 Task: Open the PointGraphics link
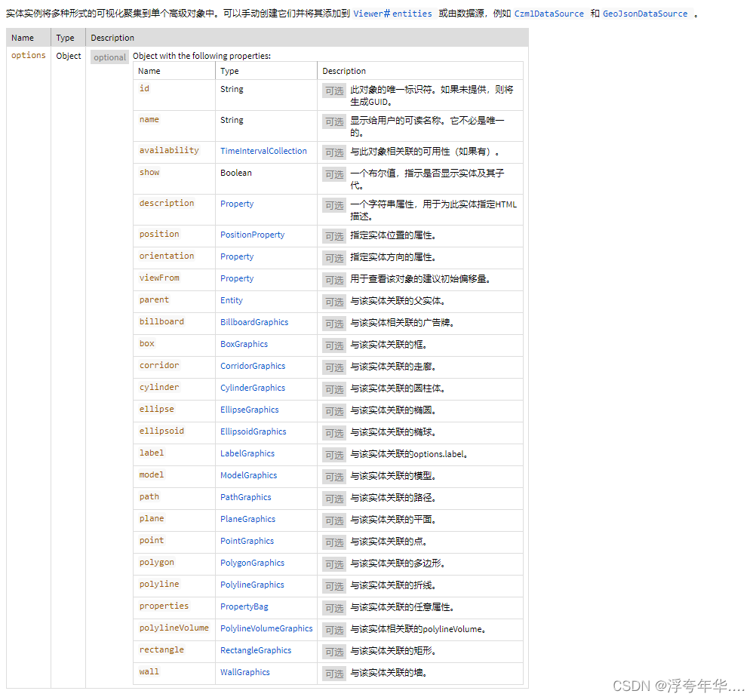(247, 541)
